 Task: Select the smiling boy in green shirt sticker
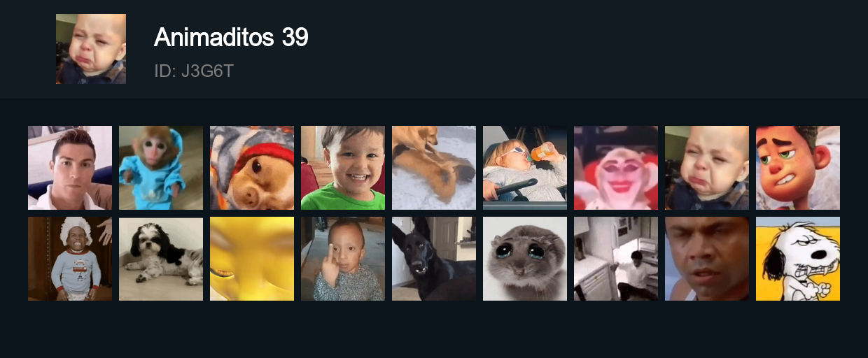click(x=343, y=168)
